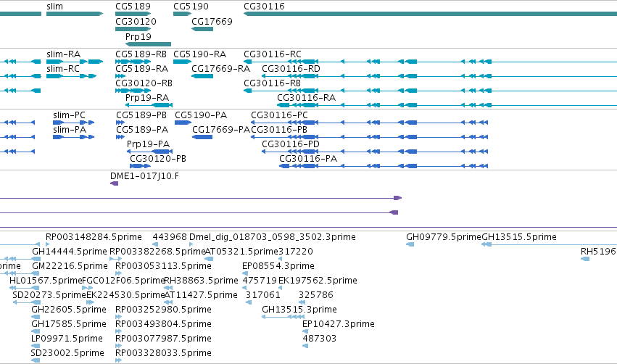The width and height of the screenshot is (617, 364).
Task: Click the CG30116-PA protein label
Action: tap(308, 159)
